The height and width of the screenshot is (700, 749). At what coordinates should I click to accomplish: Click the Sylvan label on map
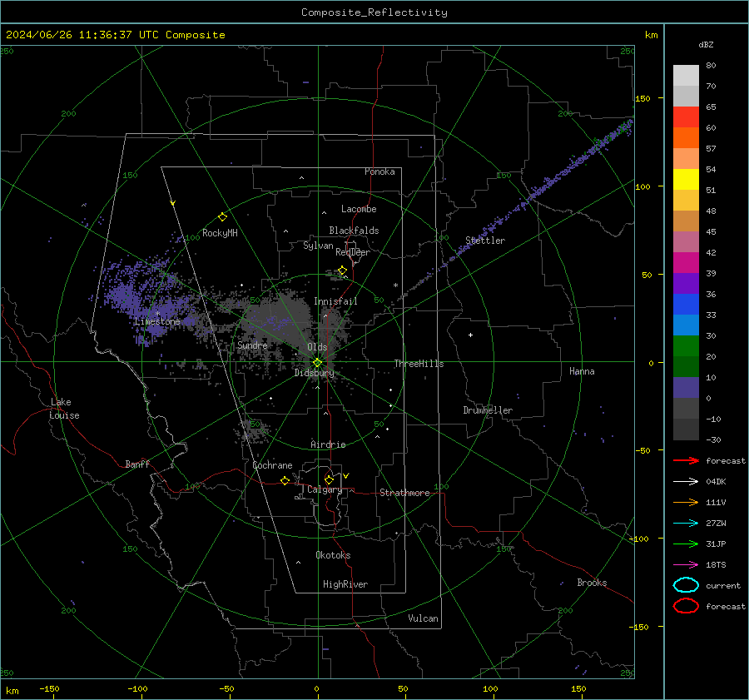318,246
